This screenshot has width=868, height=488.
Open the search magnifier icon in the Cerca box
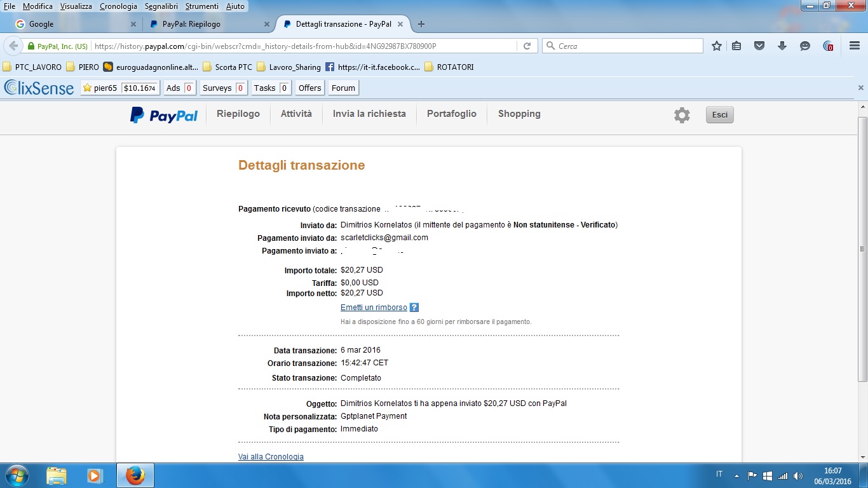pos(550,46)
